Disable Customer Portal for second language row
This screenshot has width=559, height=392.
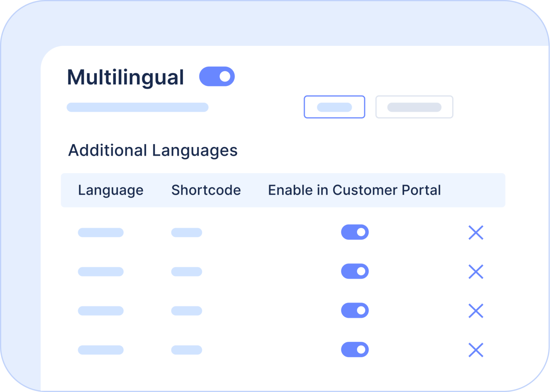point(355,271)
